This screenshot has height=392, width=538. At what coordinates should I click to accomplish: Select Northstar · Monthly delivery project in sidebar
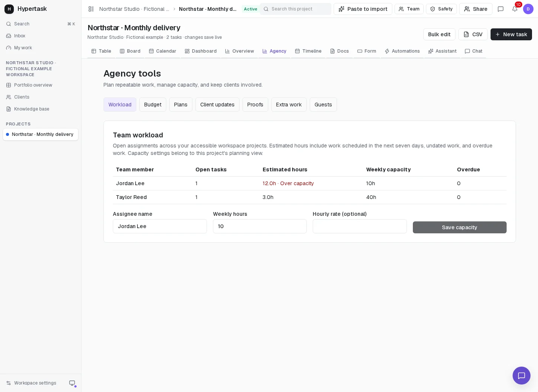pyautogui.click(x=40, y=134)
